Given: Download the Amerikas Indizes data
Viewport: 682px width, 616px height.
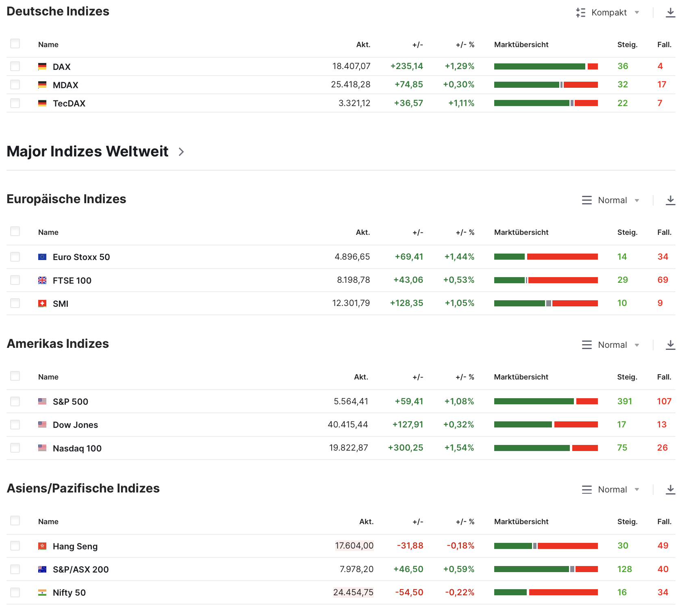Looking at the screenshot, I should [x=670, y=345].
